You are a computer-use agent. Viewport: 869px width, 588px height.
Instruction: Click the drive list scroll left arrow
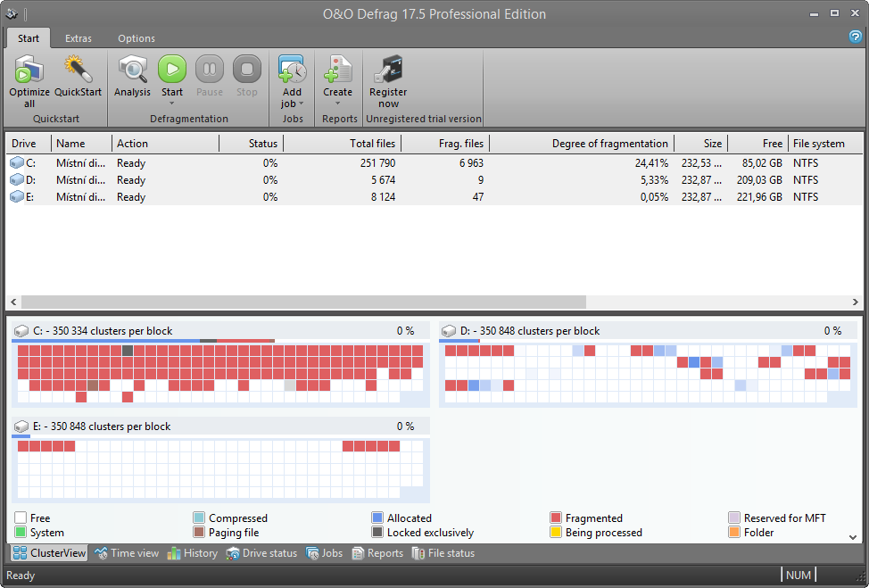[x=13, y=302]
